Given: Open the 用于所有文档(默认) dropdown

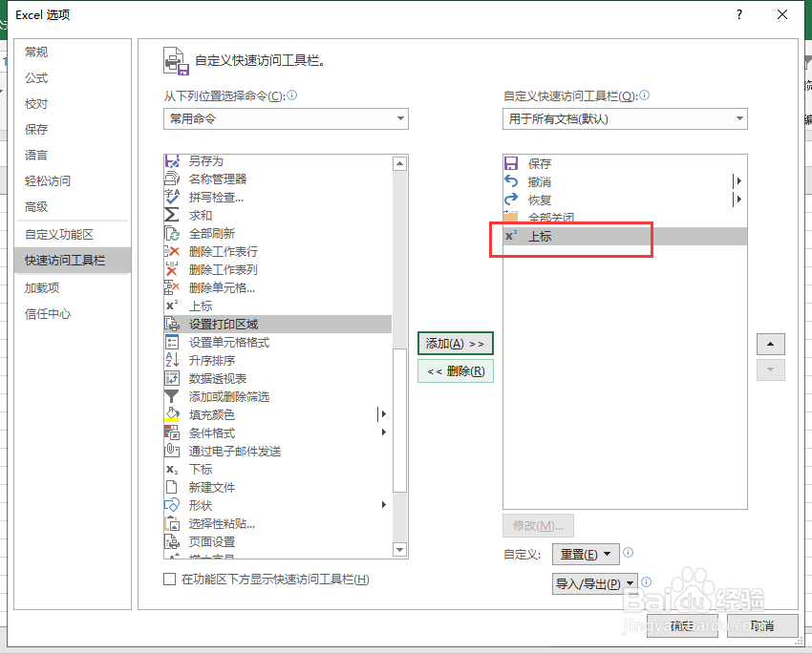Looking at the screenshot, I should pyautogui.click(x=625, y=119).
